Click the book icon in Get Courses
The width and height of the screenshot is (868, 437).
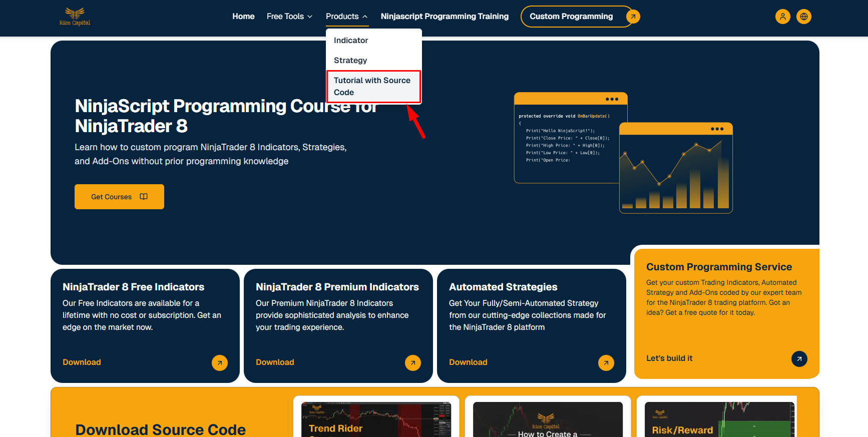point(144,197)
